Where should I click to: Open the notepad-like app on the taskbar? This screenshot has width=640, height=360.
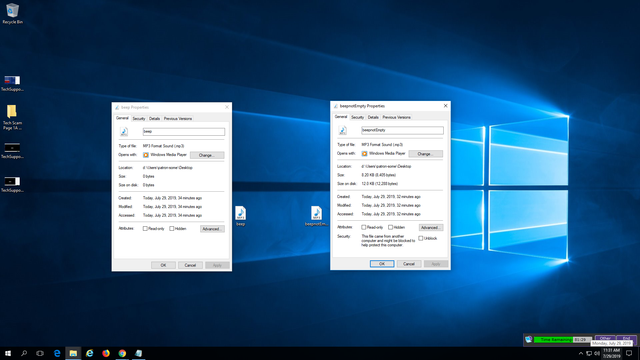coord(139,353)
